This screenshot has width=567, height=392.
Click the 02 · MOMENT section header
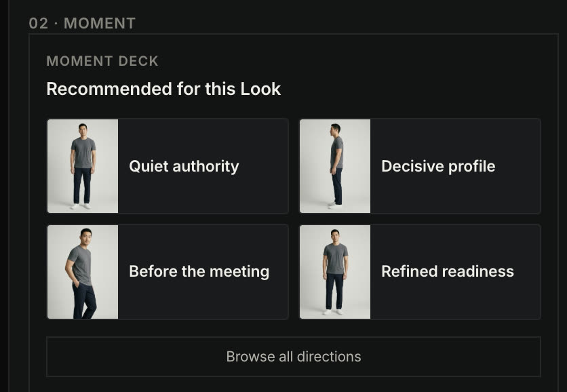pos(83,24)
